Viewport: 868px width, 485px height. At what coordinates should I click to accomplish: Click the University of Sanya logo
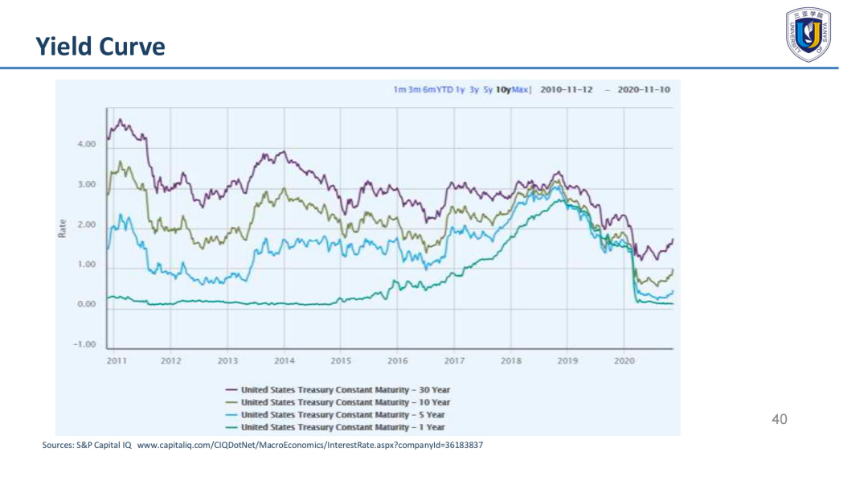coord(809,35)
